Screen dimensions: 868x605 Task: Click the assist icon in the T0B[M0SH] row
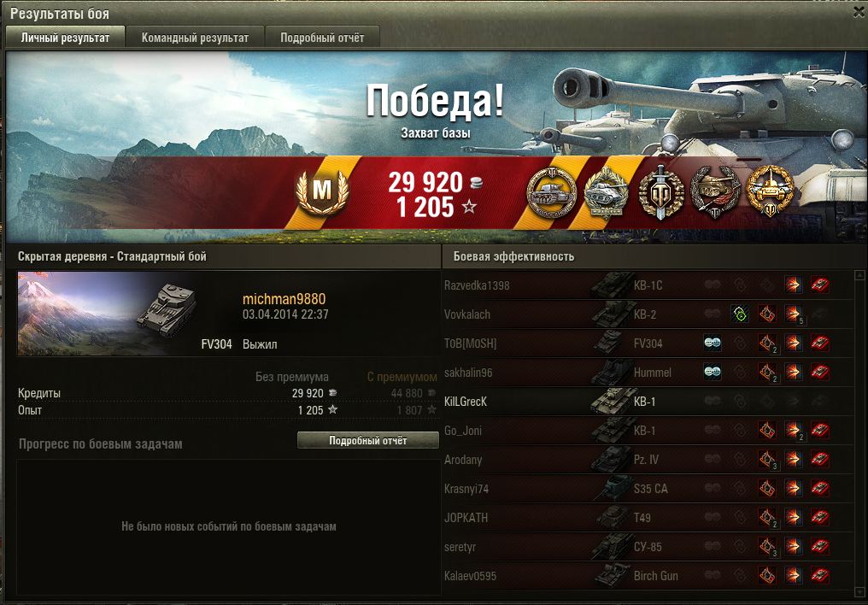712,344
